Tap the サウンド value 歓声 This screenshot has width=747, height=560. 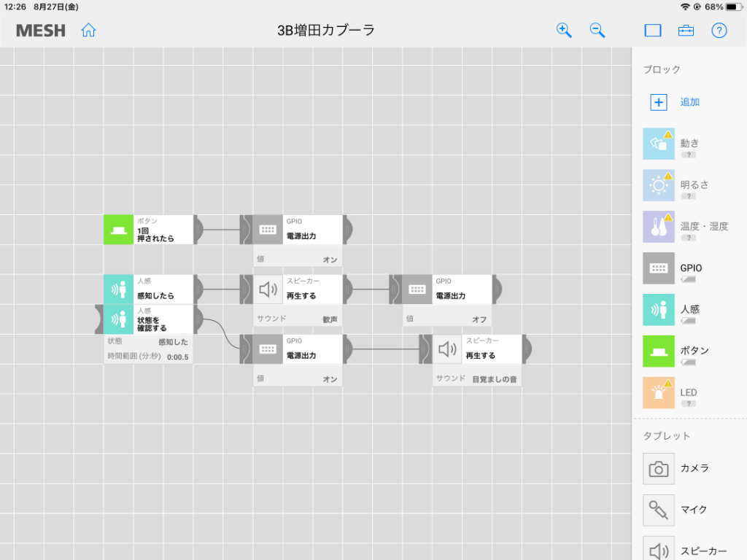click(330, 319)
